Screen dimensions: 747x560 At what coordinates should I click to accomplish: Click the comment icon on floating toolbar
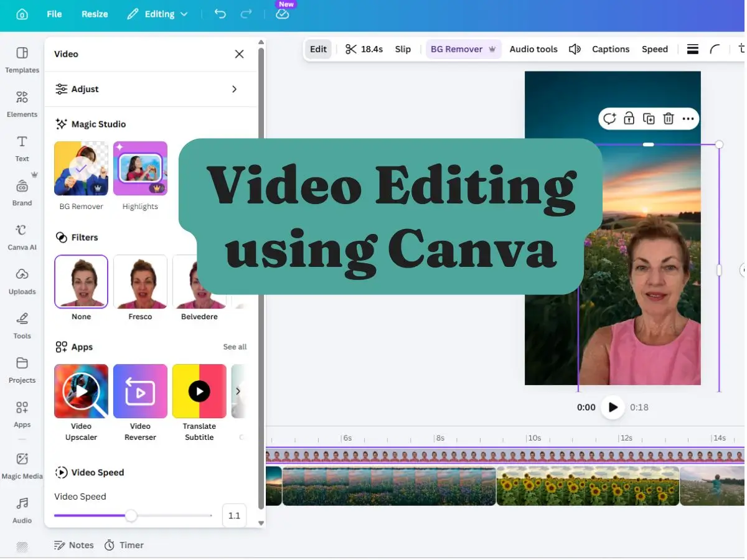click(x=609, y=118)
